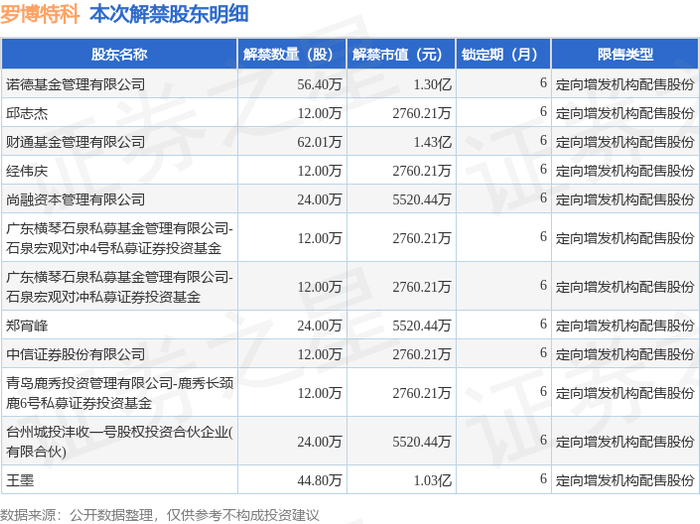Screen dimensions: 700x524
Task: Click 定向增发机构配售股份 in 王墨 row
Action: 625,480
